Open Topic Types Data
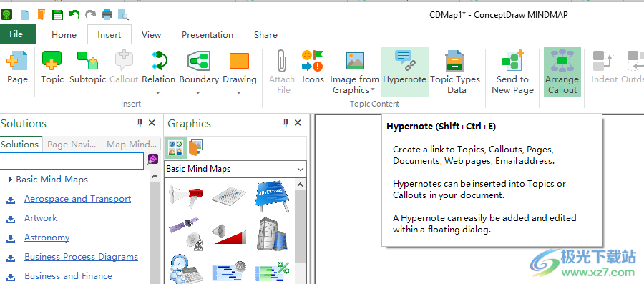This screenshot has width=644, height=284. (454, 72)
